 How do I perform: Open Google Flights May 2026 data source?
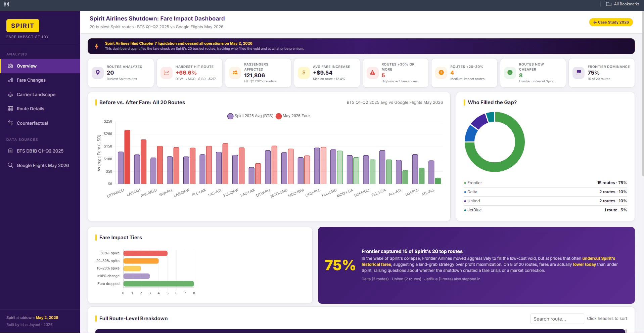point(40,165)
